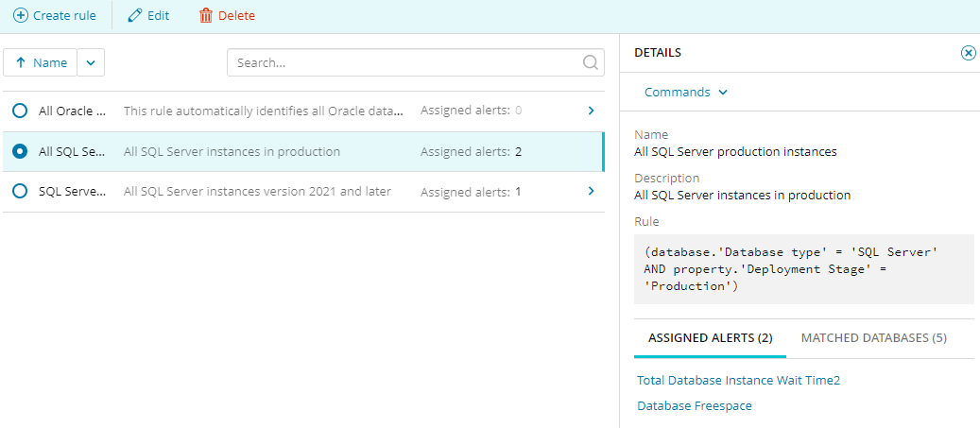This screenshot has width=980, height=428.
Task: Close the Details panel
Action: click(968, 53)
